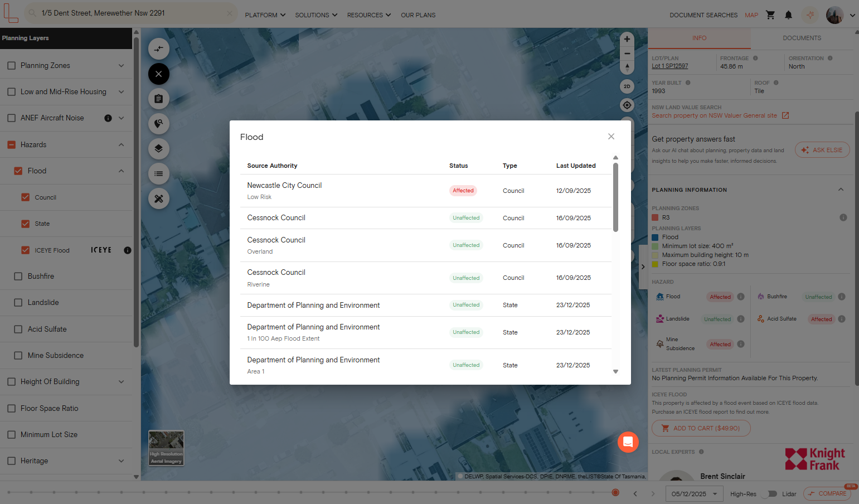Screen dimensions: 859x504
Task: Open the user profile avatar
Action: pyautogui.click(x=834, y=15)
